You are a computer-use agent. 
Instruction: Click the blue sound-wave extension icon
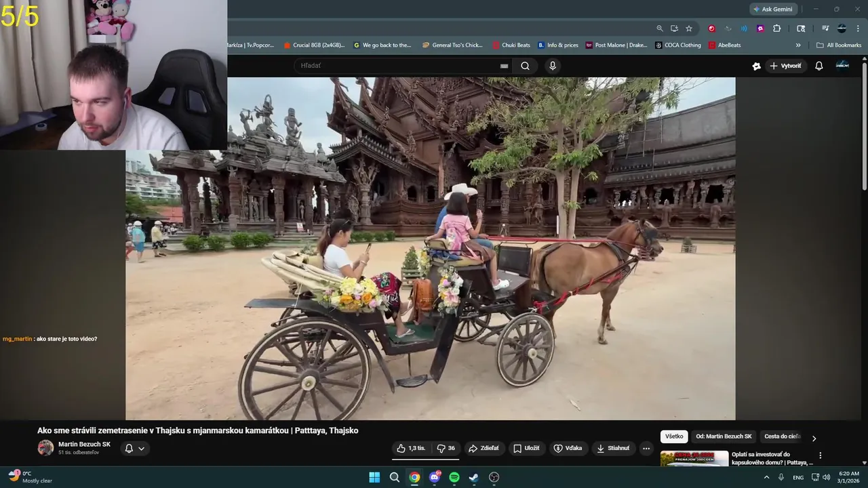pos(744,28)
